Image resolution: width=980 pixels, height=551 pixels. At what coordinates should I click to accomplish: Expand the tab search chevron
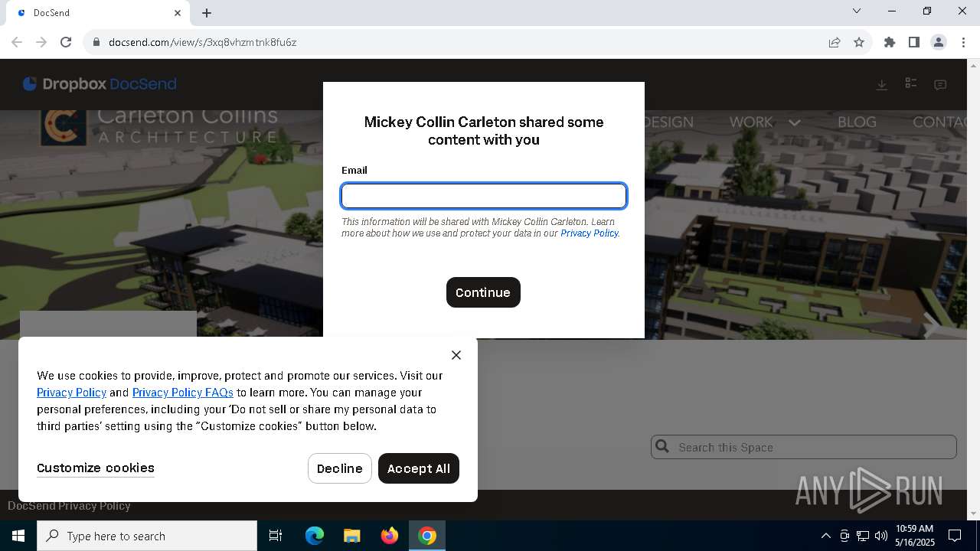coord(857,11)
